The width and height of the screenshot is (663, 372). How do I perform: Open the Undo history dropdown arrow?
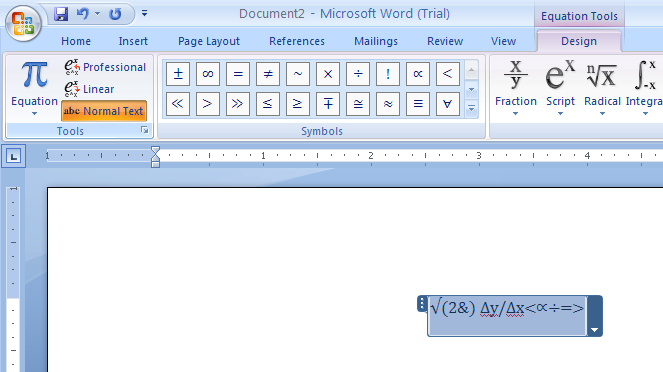click(x=98, y=14)
